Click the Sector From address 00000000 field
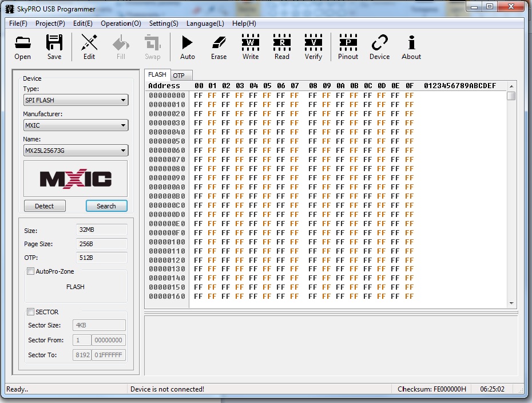532x403 pixels. pos(109,340)
